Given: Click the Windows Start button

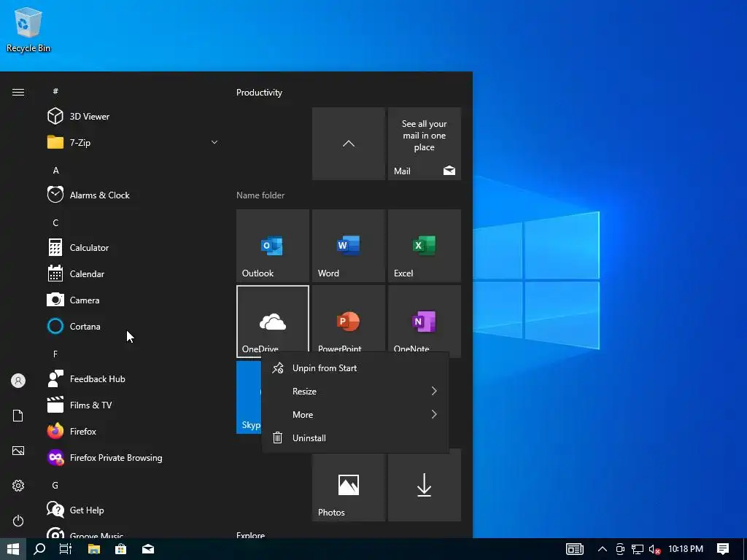Looking at the screenshot, I should (x=13, y=549).
